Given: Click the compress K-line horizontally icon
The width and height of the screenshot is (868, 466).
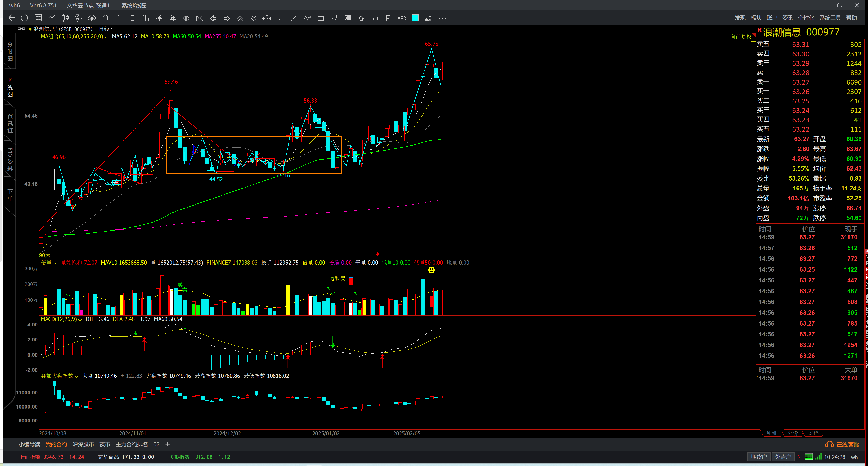Looking at the screenshot, I should pos(199,18).
